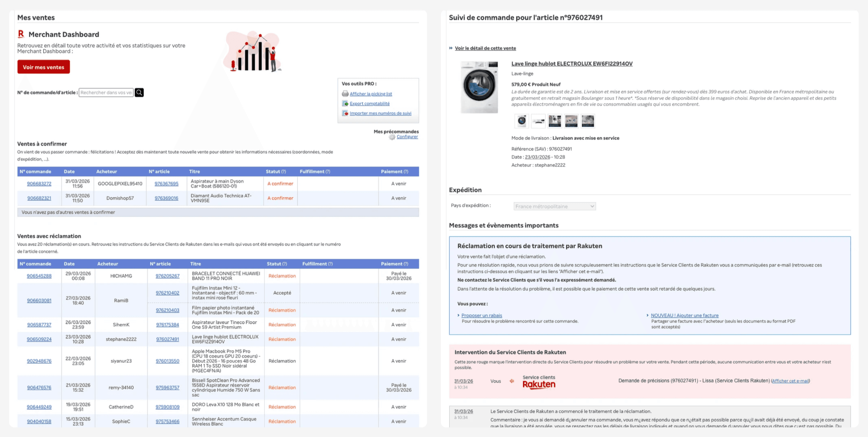
Task: Open order number 906476576
Action: [x=39, y=387]
